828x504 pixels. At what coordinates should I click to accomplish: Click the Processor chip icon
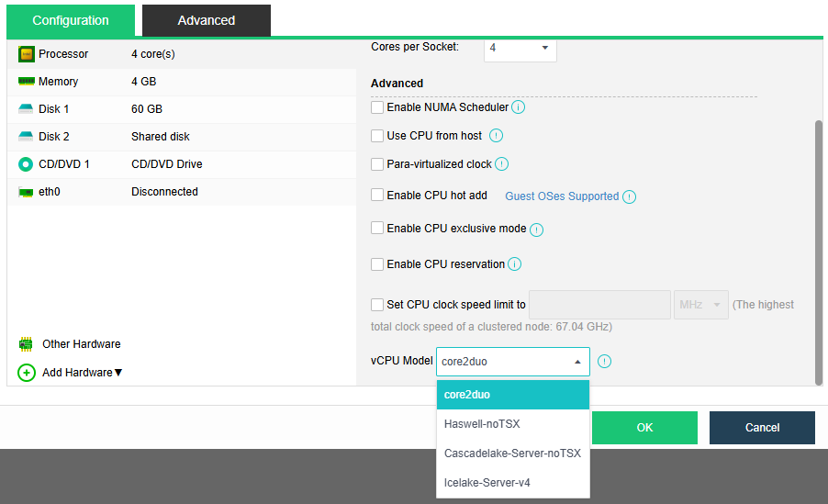26,54
